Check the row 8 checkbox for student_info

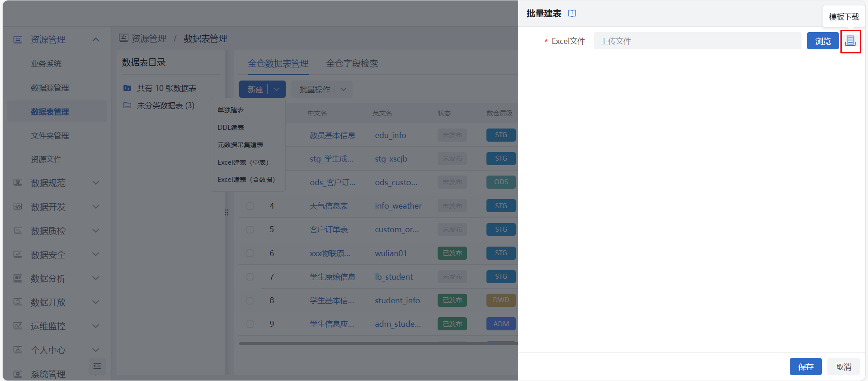pos(250,300)
